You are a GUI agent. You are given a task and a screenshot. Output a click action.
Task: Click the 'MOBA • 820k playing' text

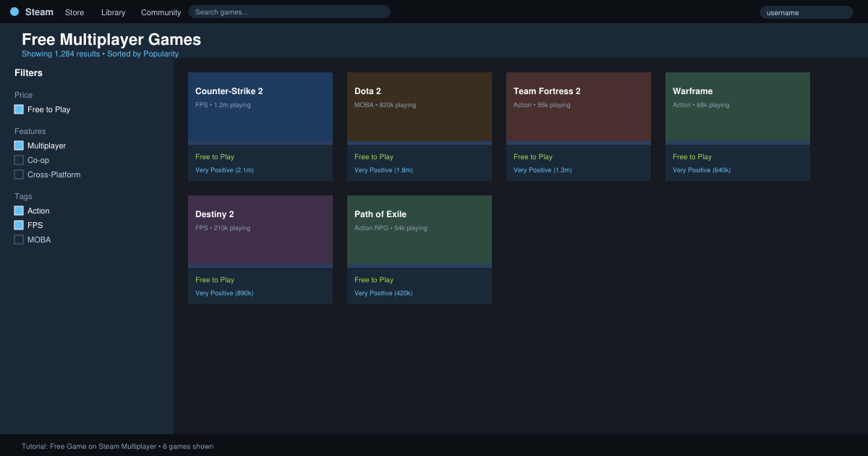pos(385,105)
